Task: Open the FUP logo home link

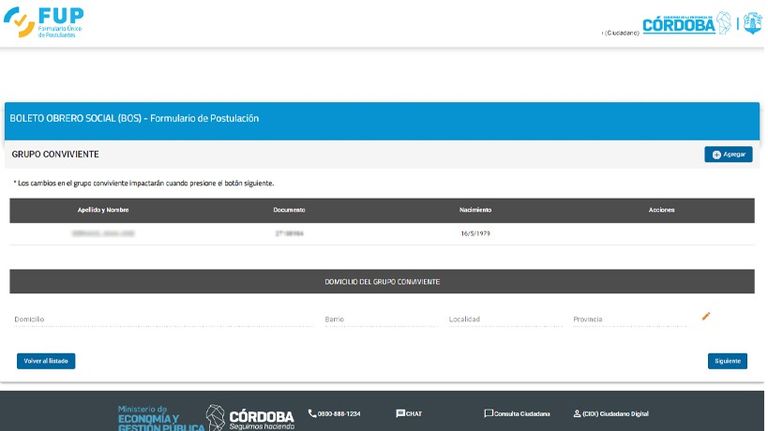Action: point(44,22)
